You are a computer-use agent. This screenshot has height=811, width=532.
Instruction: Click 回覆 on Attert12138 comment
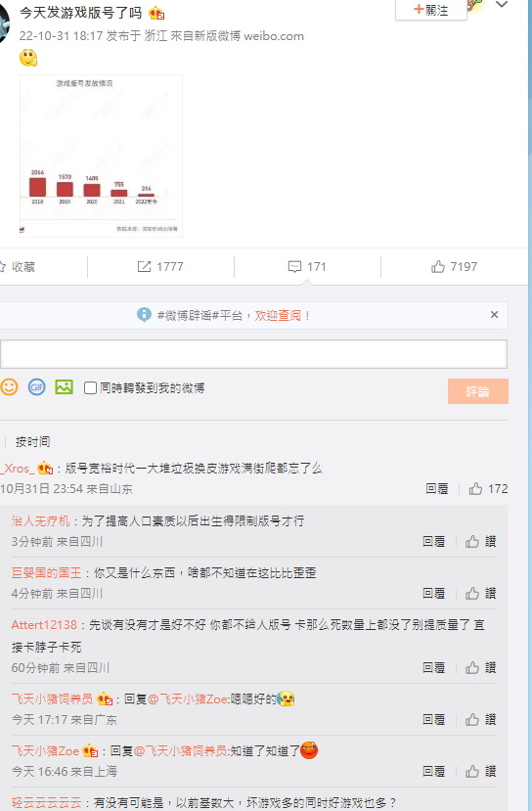coord(434,668)
